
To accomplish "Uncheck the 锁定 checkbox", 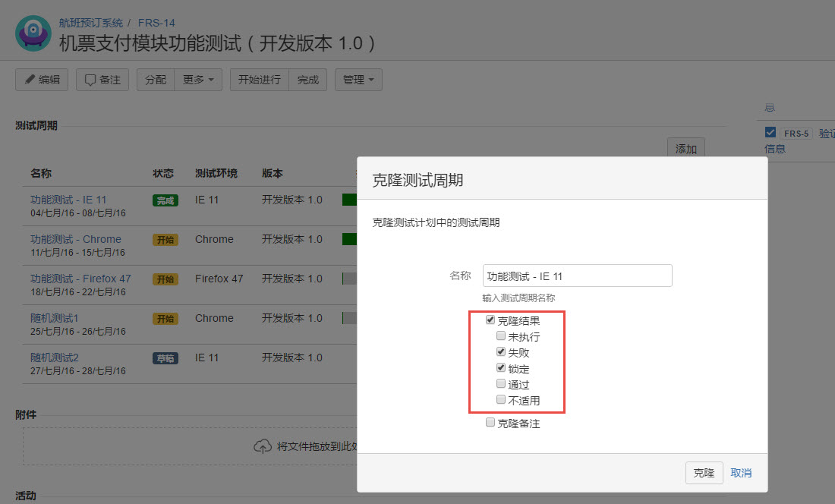I will tap(500, 368).
